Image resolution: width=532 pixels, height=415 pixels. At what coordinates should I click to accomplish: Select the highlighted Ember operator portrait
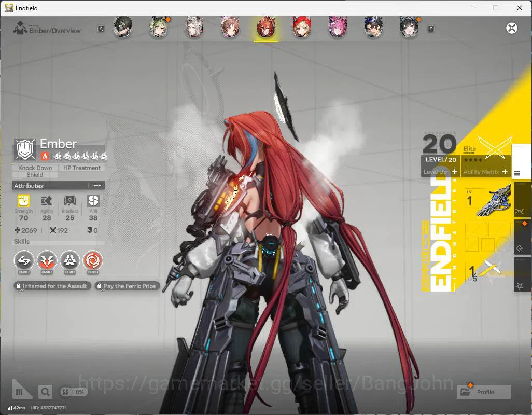point(266,27)
